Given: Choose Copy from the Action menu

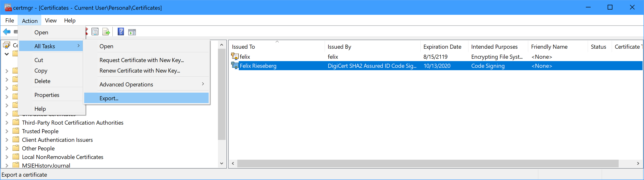Looking at the screenshot, I should (51, 71).
